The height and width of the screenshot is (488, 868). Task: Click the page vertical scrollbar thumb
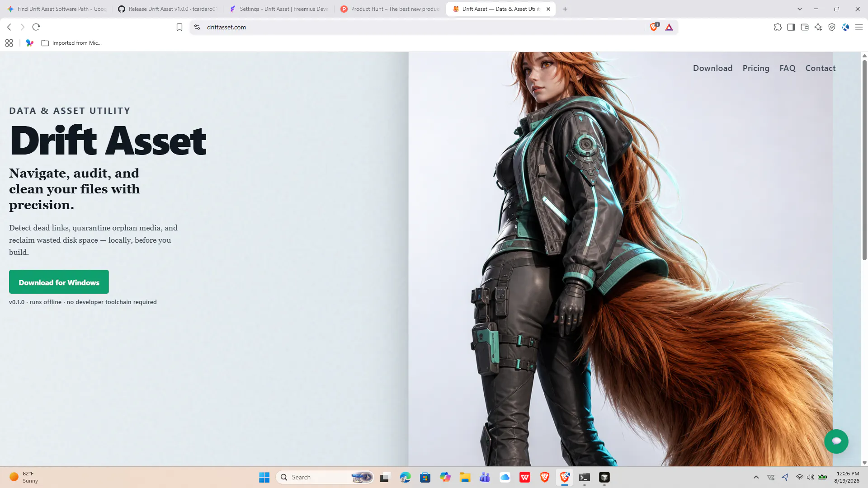[864, 160]
